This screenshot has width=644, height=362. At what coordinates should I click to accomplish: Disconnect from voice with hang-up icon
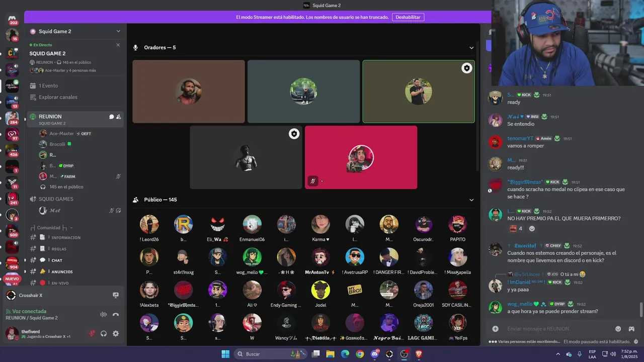116,314
